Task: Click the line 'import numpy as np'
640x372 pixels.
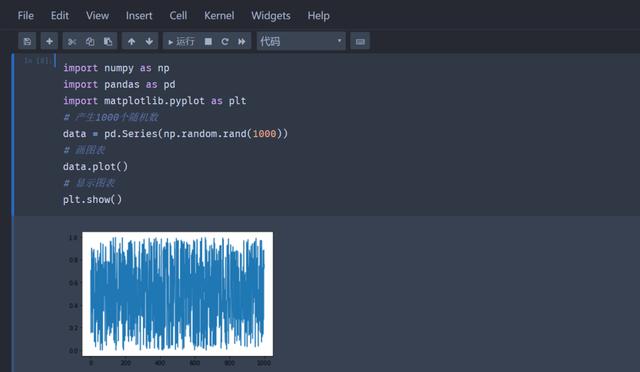Action: 116,68
